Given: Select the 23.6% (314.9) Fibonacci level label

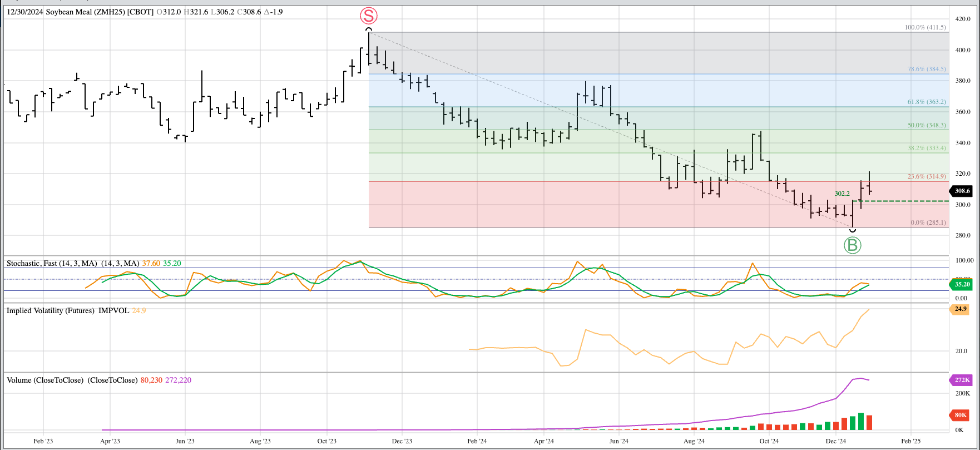Looking at the screenshot, I should tap(926, 176).
